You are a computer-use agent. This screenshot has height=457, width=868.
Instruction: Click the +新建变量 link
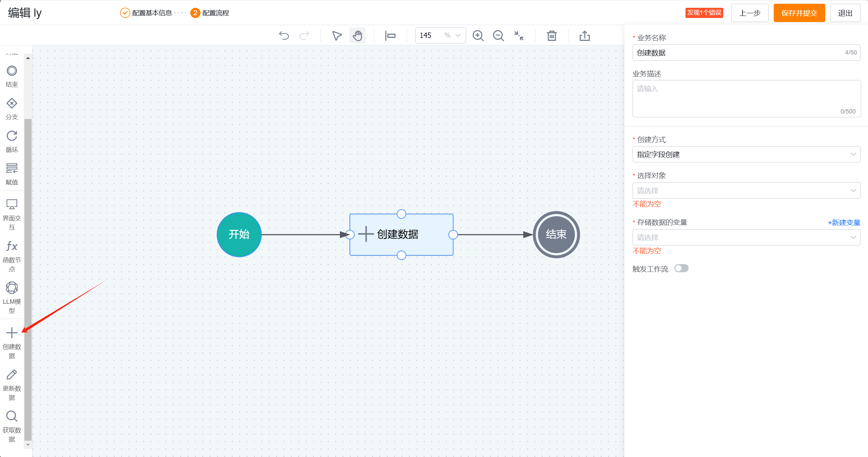pyautogui.click(x=844, y=222)
